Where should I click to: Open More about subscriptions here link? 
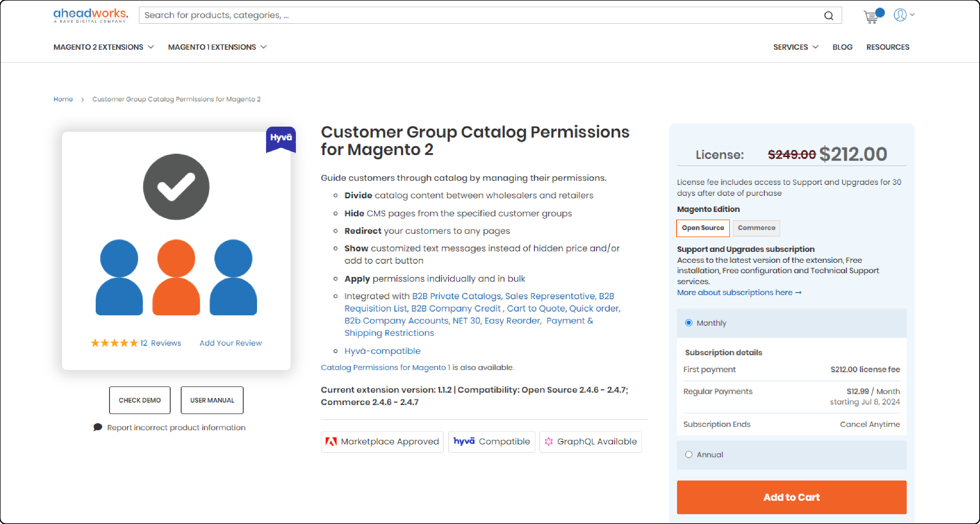pos(739,292)
